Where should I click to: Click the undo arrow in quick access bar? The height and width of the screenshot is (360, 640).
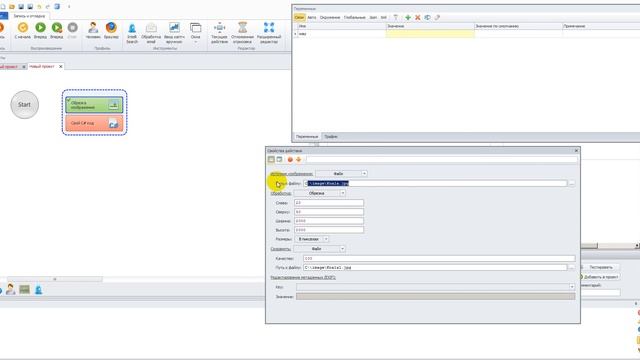[39, 7]
